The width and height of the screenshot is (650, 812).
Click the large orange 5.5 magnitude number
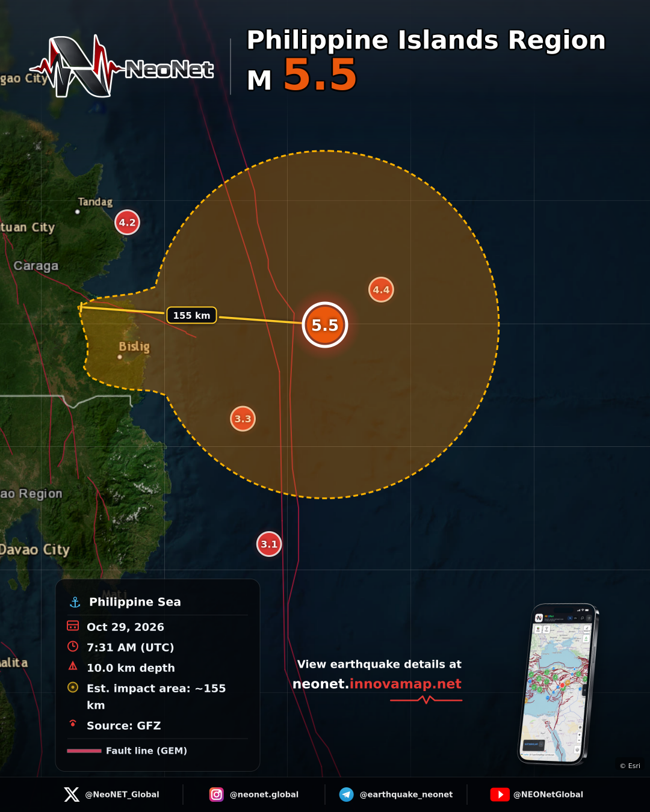coord(320,75)
